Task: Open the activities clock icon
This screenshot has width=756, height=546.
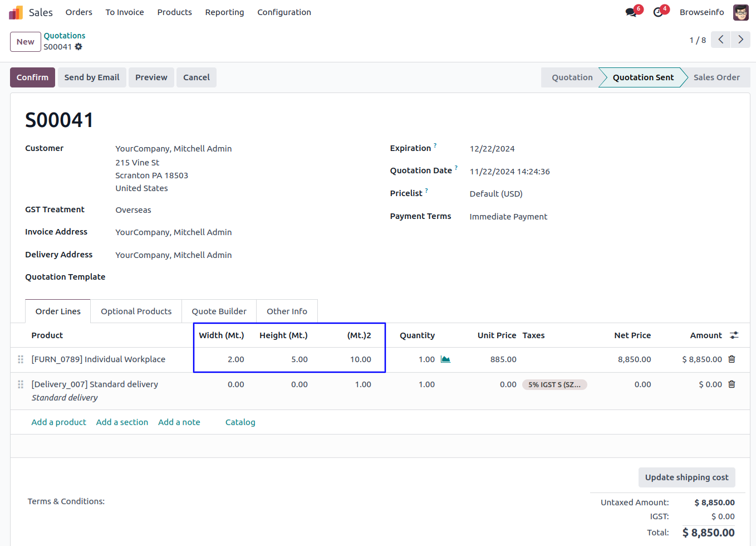Action: (658, 12)
